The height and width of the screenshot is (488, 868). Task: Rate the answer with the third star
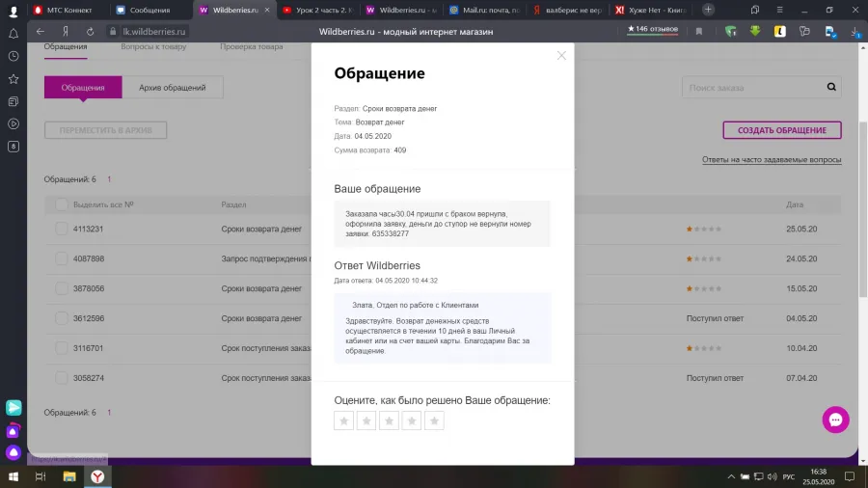click(x=390, y=420)
